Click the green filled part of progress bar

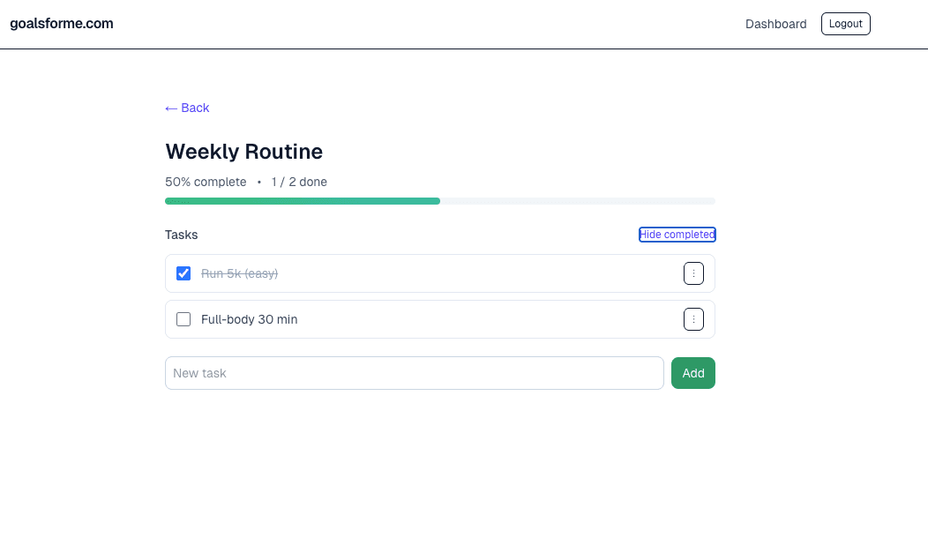click(302, 201)
